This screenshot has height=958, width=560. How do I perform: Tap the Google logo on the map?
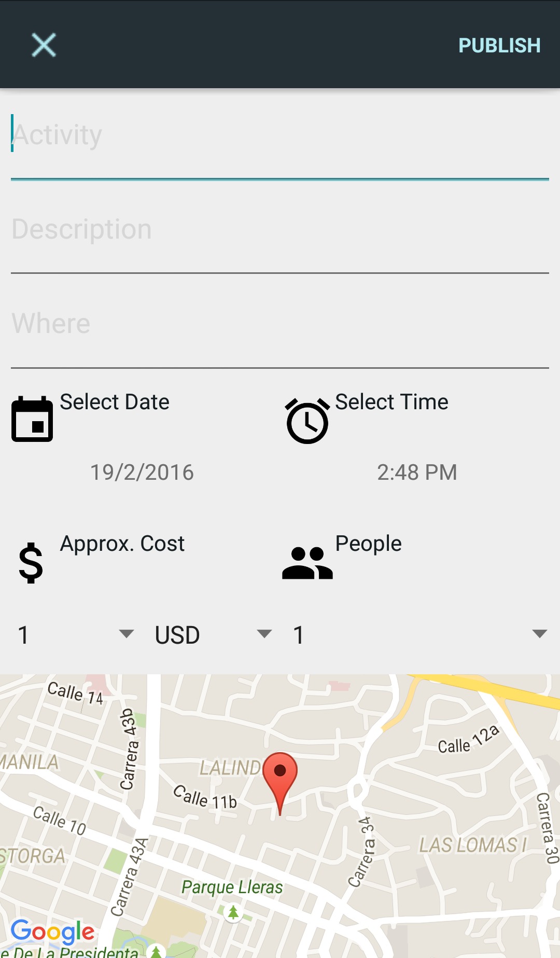52,932
